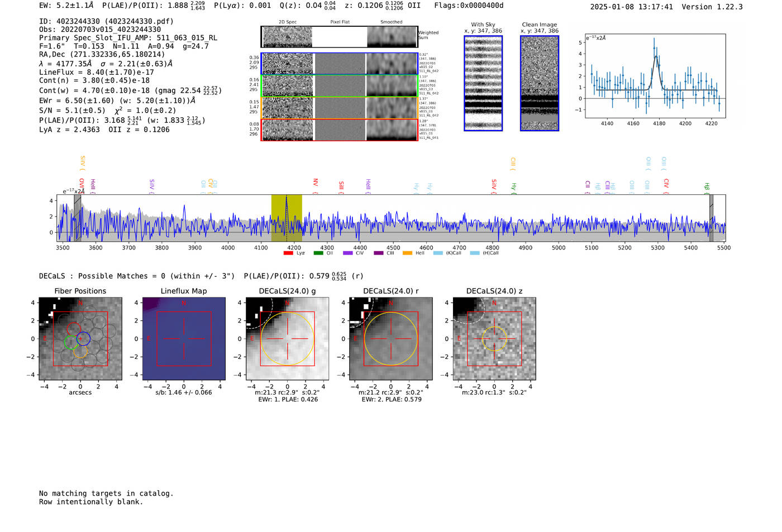This screenshot has height=532, width=782.
Task: Click the 'Row intentionally blank.' text
Action: point(91,502)
